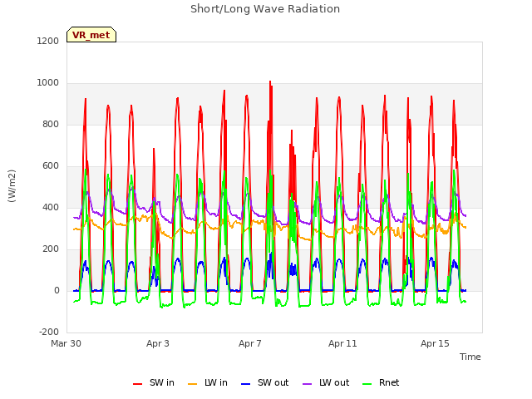Viewport: 532px width, 399px height.
Task: Toggle the LW in legend entry
Action: [207, 382]
